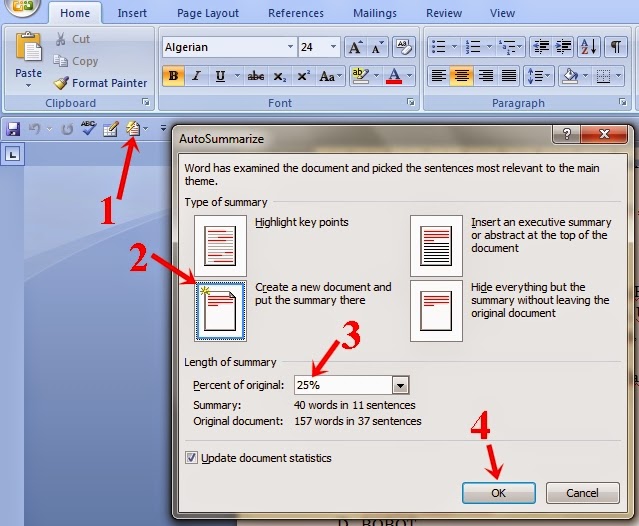The height and width of the screenshot is (526, 639).
Task: Click the Sort A-Z icon
Action: coord(588,46)
